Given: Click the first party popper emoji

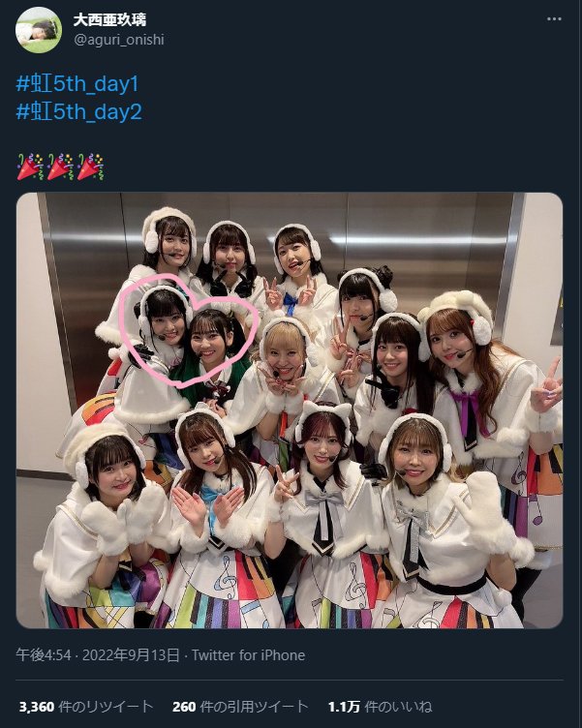Looking at the screenshot, I should tap(30, 167).
